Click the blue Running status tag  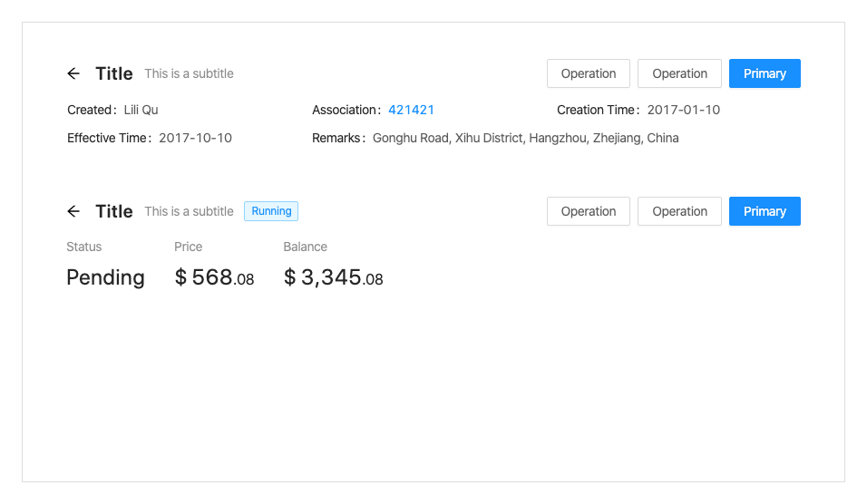tap(271, 211)
